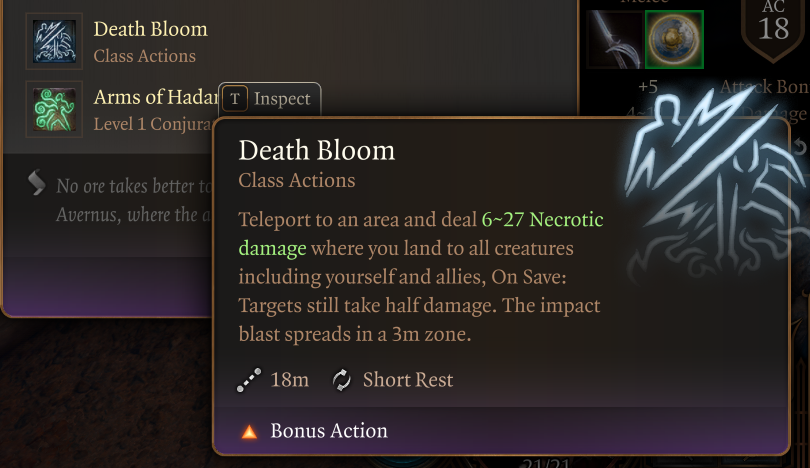The height and width of the screenshot is (468, 810).
Task: Click the Short Rest recharge icon
Action: [342, 380]
